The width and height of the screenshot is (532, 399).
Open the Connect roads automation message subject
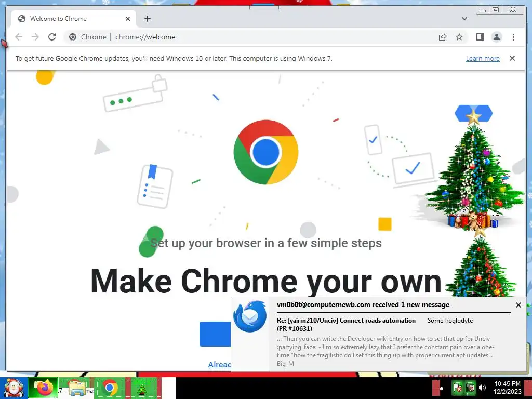coord(346,324)
